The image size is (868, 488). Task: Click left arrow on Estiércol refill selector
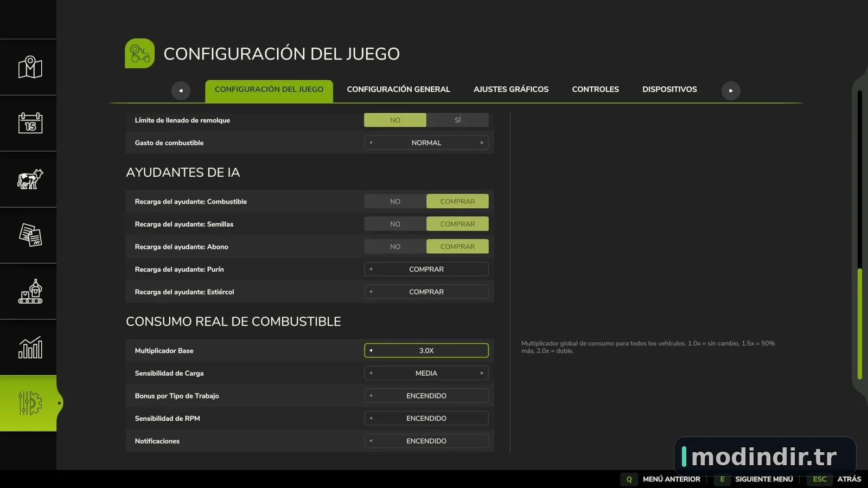(x=371, y=292)
